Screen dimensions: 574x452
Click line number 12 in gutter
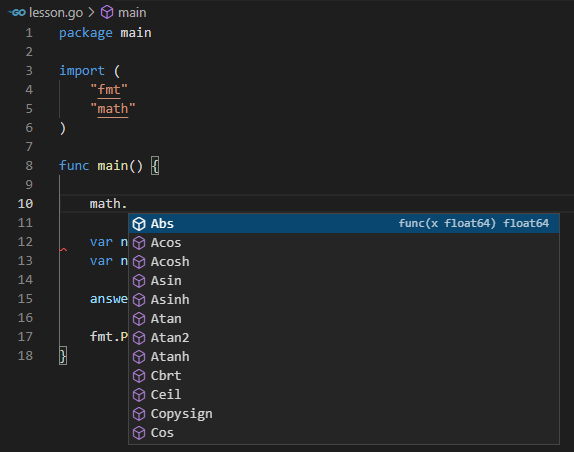[x=25, y=242]
